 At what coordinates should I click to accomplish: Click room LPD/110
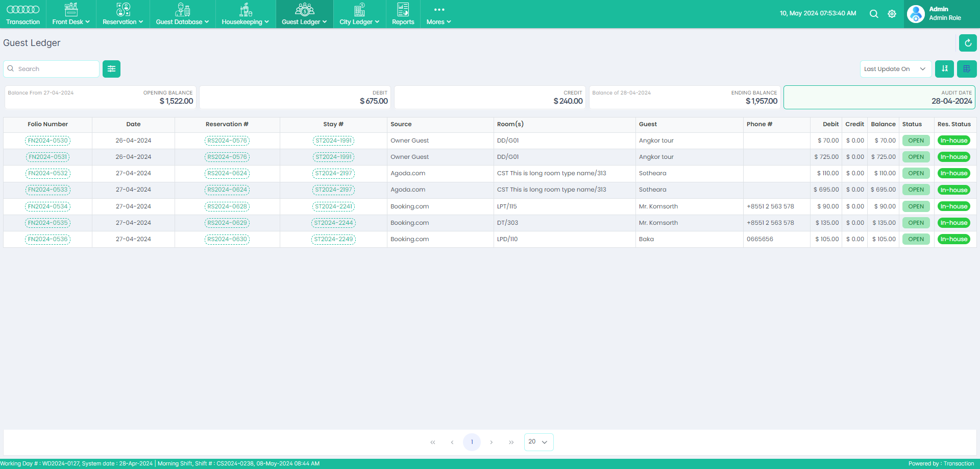507,239
